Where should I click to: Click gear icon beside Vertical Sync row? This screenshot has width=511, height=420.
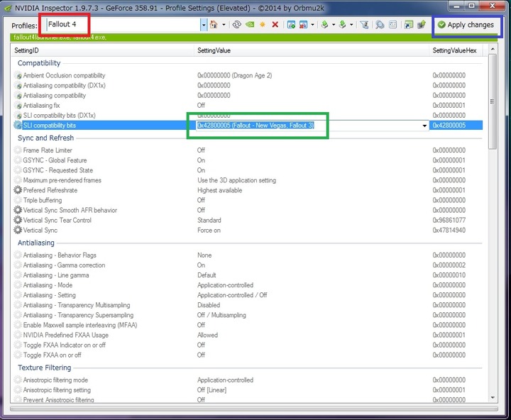[18, 230]
